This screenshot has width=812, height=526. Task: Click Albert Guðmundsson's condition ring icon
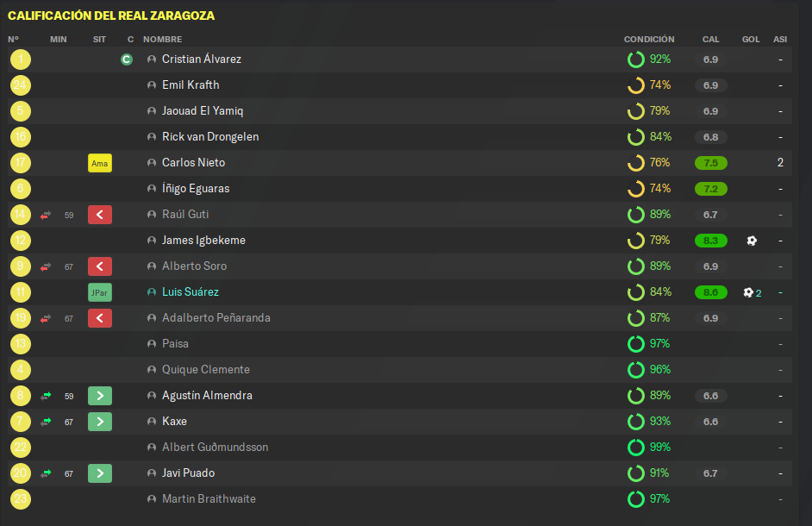pyautogui.click(x=636, y=448)
